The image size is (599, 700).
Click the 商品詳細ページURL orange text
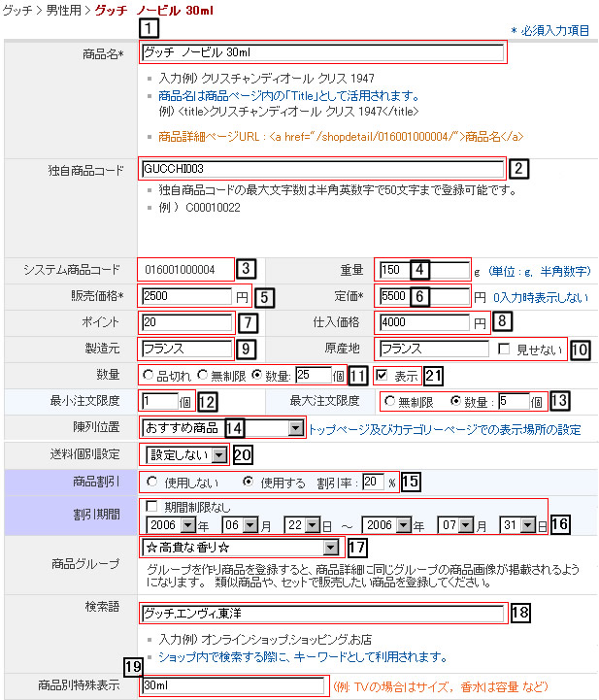tap(341, 137)
